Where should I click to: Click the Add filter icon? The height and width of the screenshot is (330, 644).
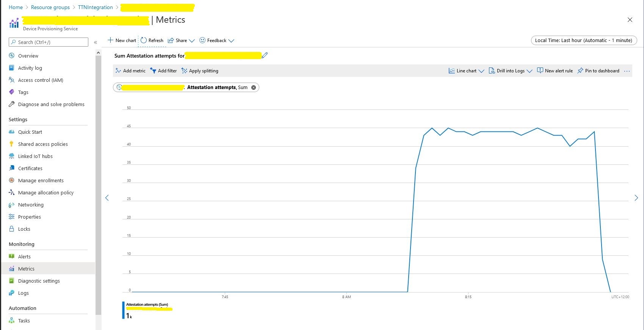tap(153, 71)
